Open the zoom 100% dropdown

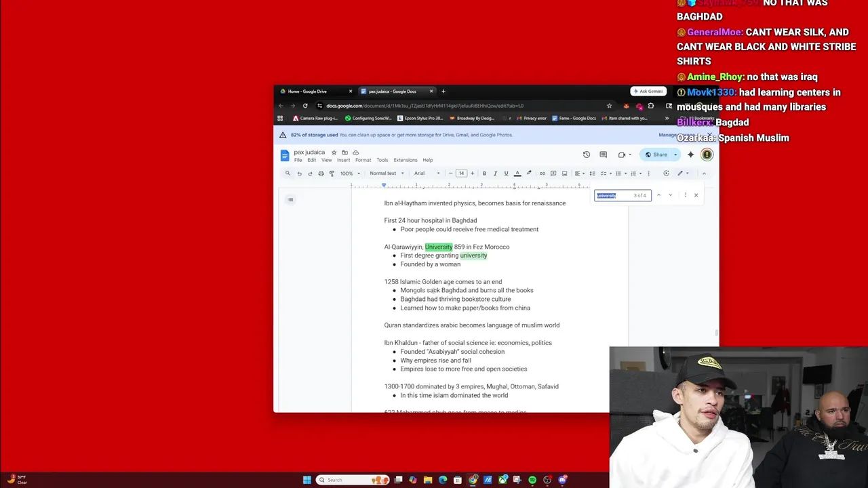[x=350, y=174]
